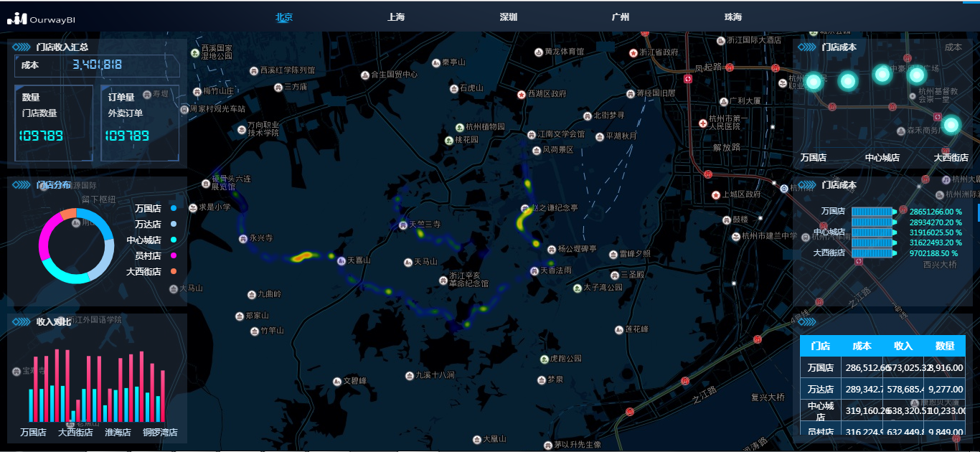
Task: Sort table by 收入 column header
Action: click(903, 346)
